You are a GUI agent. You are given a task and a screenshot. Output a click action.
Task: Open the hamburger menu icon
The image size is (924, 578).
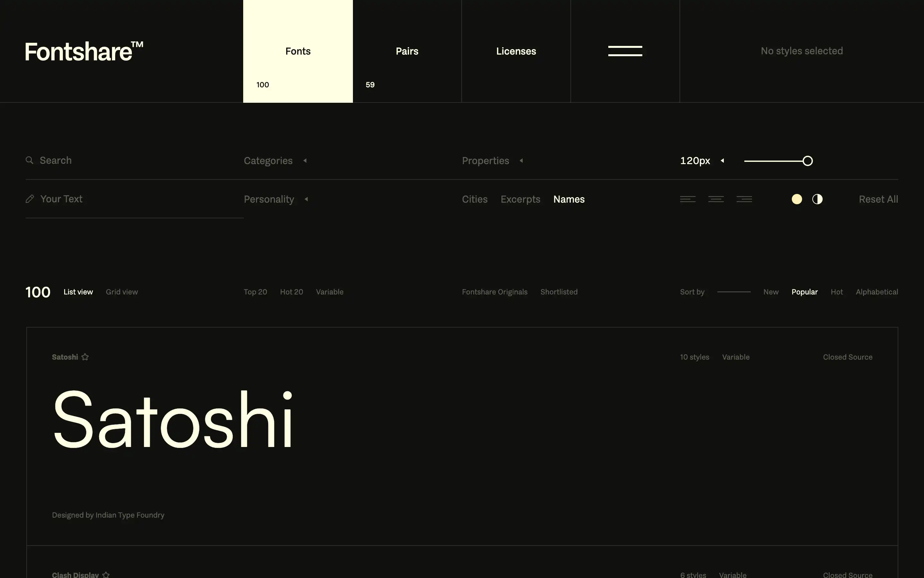click(x=625, y=51)
